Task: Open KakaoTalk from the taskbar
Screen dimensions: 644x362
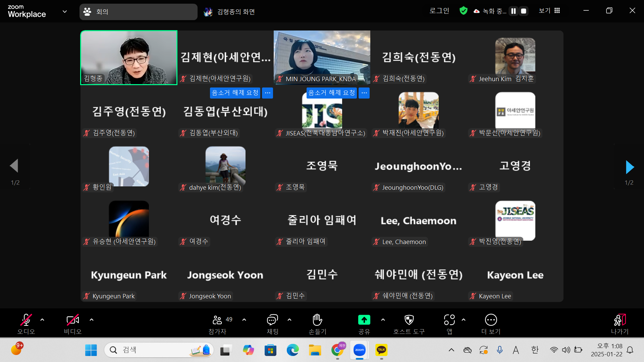Action: [381, 350]
